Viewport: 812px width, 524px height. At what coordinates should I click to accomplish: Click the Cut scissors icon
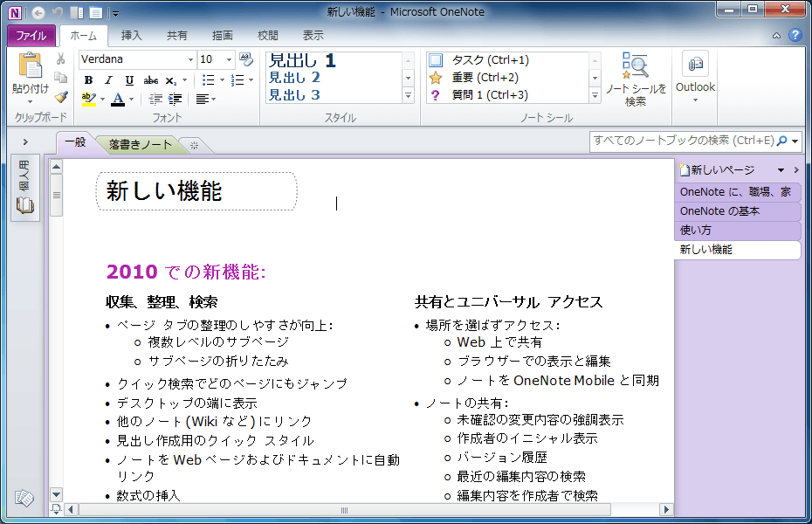coord(60,59)
